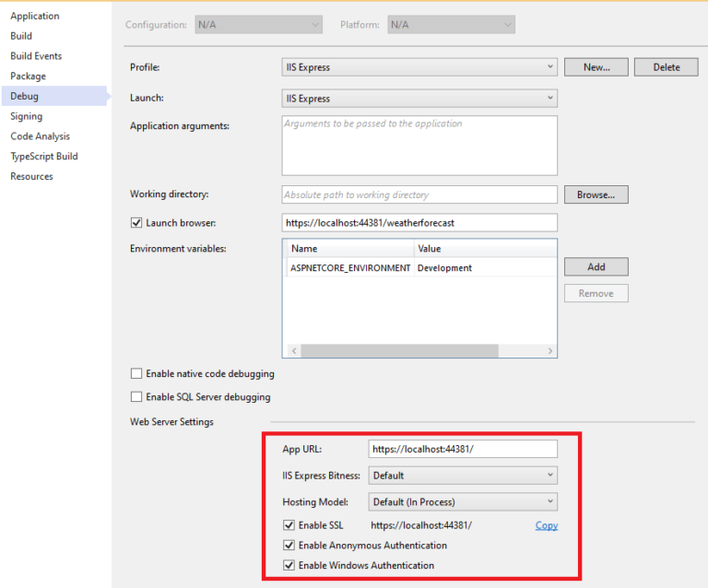Select the Package tab in sidebar
Image resolution: width=708 pixels, height=588 pixels.
(x=28, y=76)
